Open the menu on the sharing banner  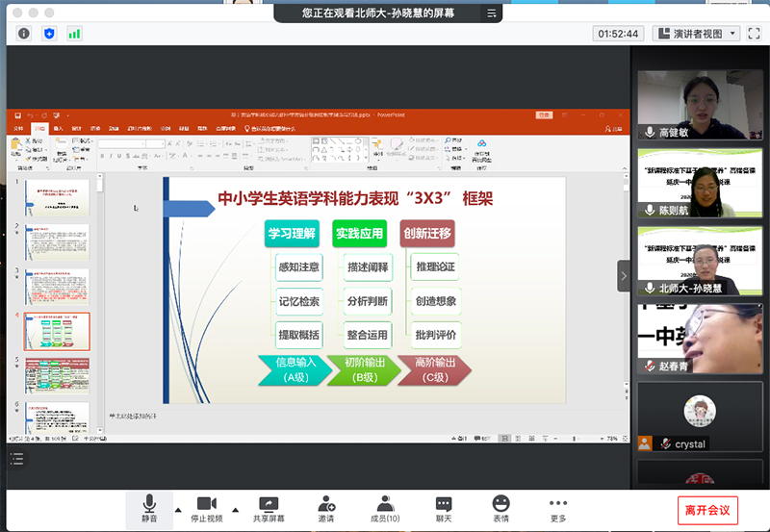coord(492,13)
